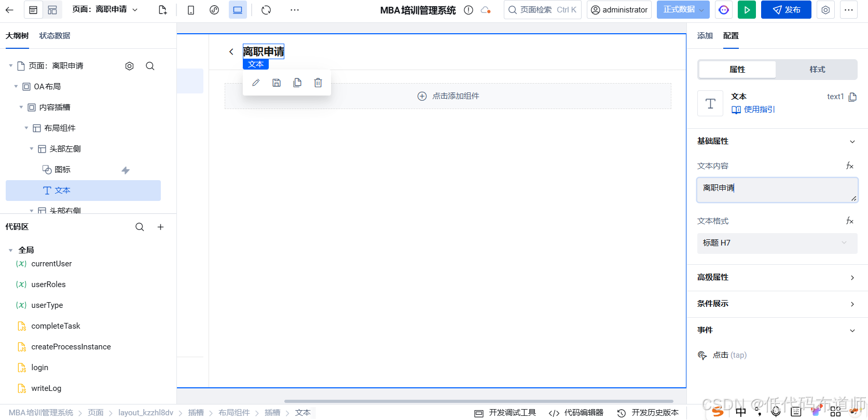Select the userType variable
Viewport: 868px width, 420px height.
tap(47, 305)
